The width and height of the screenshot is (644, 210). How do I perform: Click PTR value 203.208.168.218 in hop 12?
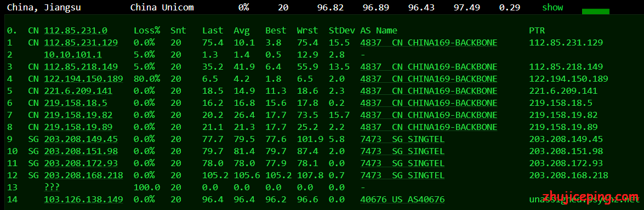pyautogui.click(x=568, y=175)
